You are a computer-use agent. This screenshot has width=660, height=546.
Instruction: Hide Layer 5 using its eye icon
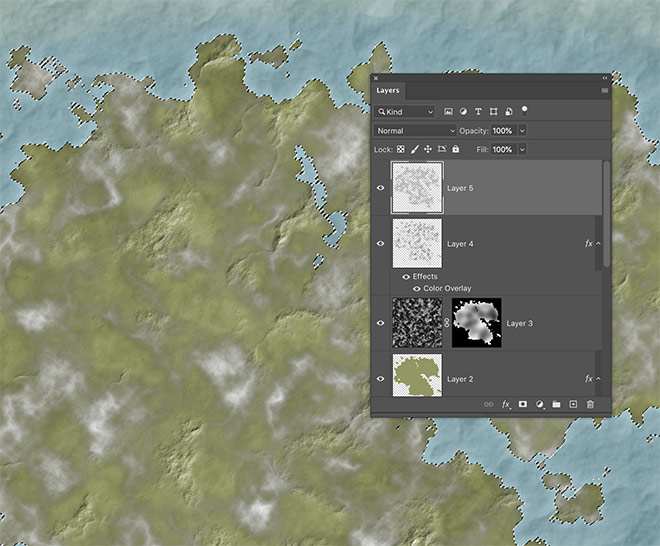(380, 187)
